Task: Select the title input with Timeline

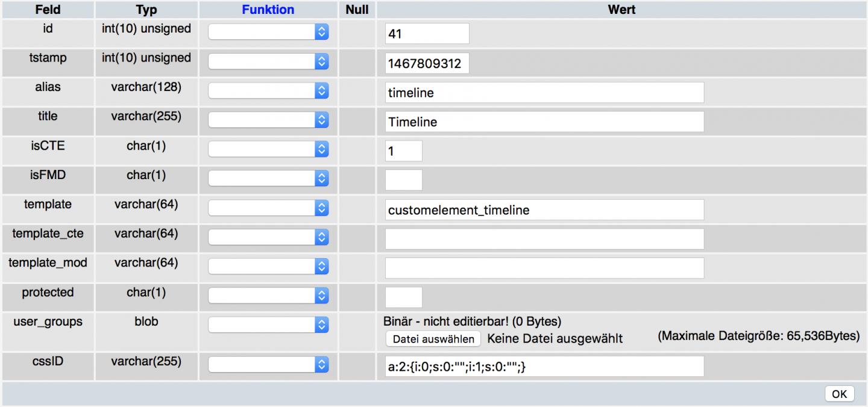Action: pyautogui.click(x=544, y=121)
